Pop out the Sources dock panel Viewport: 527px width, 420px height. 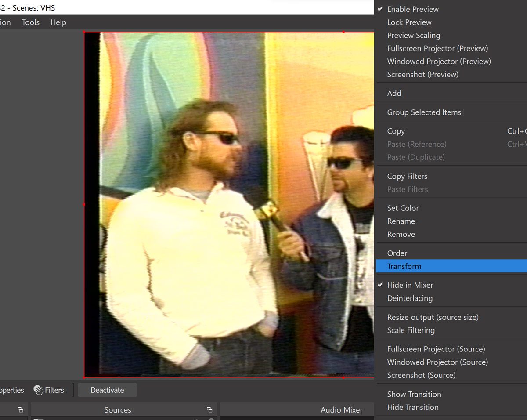pyautogui.click(x=209, y=409)
